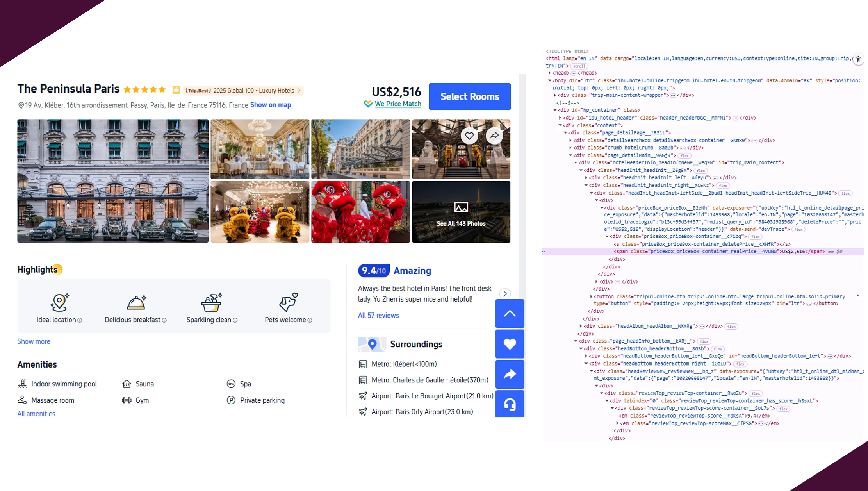Open the Trip.Best Global 100 badge
The height and width of the screenshot is (491, 868).
(x=243, y=91)
